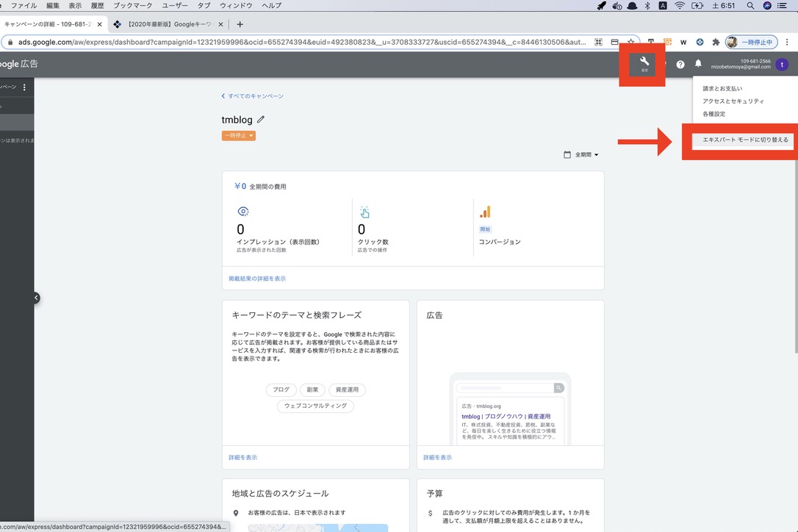Click the 'W' browser extension icon
Image resolution: width=798 pixels, height=532 pixels.
pyautogui.click(x=683, y=43)
